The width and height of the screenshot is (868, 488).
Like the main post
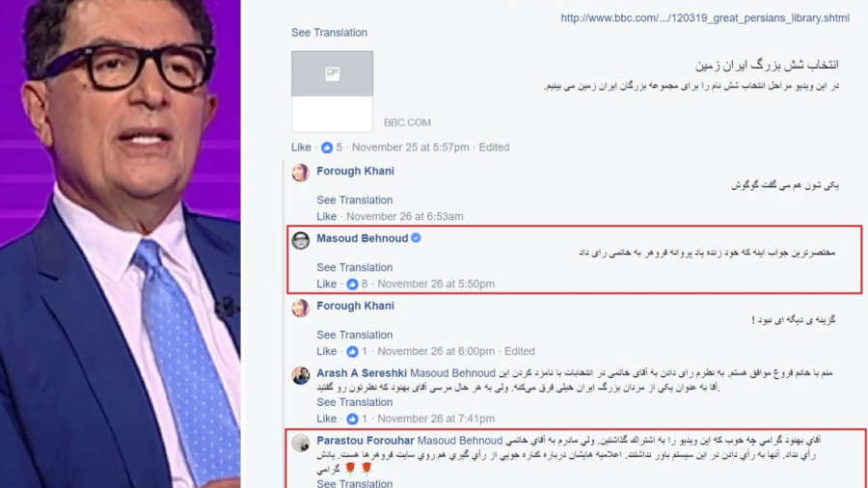301,148
